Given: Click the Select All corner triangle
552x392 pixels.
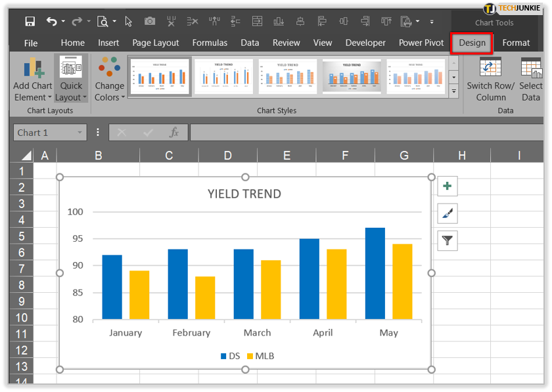Looking at the screenshot, I should click(26, 155).
